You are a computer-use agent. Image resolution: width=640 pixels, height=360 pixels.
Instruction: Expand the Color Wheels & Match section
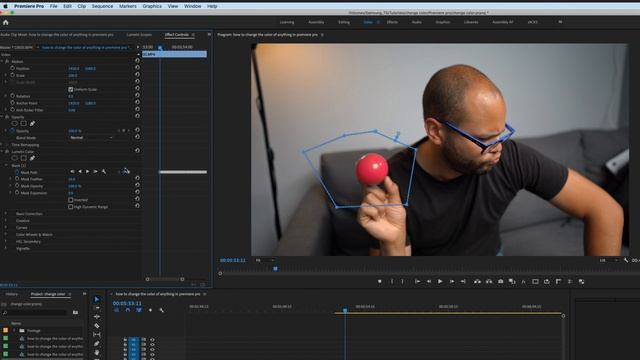(x=6, y=235)
